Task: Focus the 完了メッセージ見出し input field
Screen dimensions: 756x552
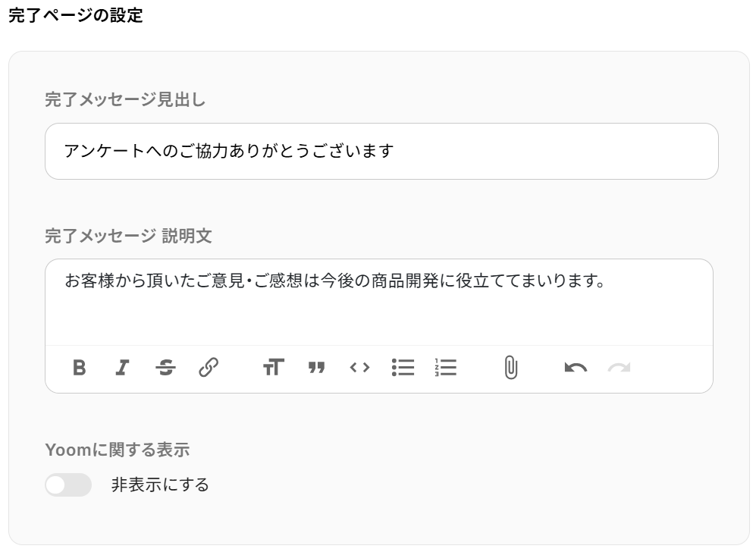Action: click(x=382, y=152)
